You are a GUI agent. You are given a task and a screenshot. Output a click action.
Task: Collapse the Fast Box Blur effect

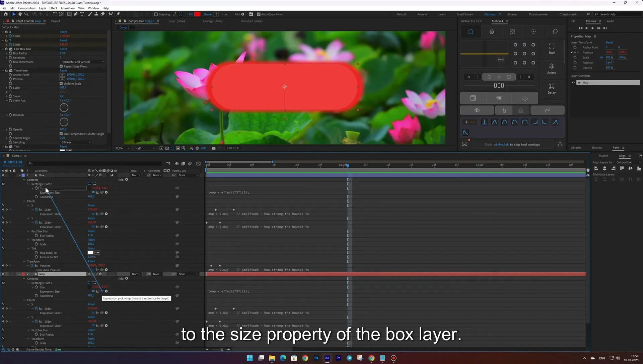pyautogui.click(x=3, y=49)
